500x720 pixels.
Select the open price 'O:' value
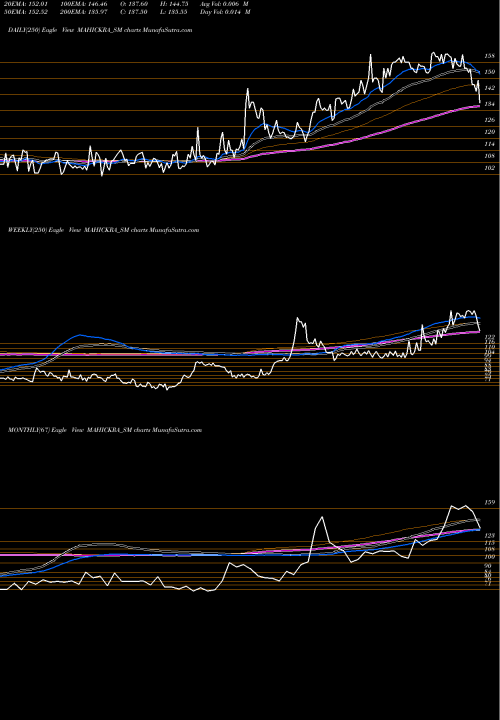[x=135, y=4]
